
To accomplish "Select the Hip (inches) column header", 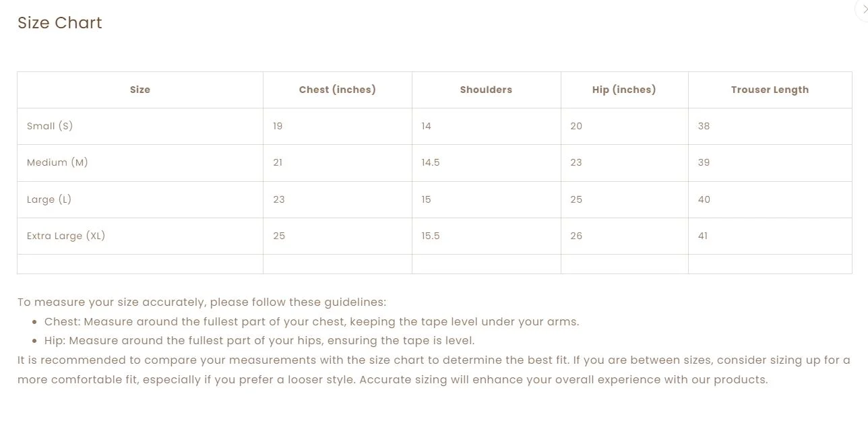I will tap(624, 90).
